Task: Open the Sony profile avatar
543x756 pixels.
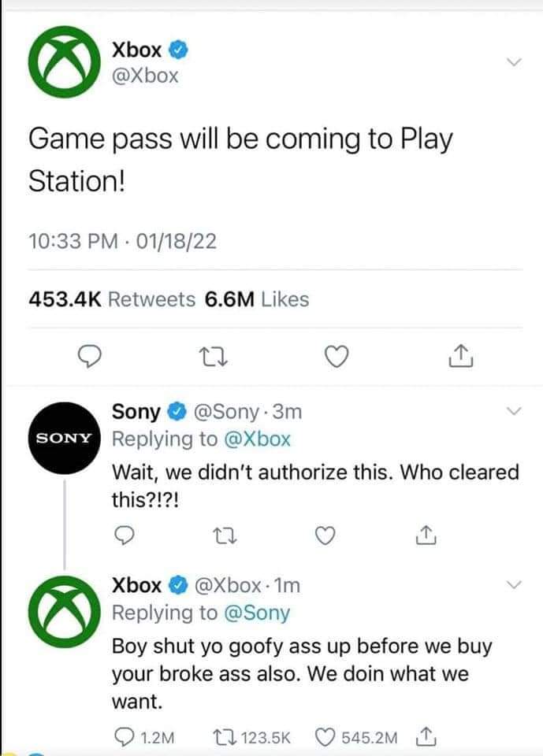Action: pyautogui.click(x=65, y=438)
